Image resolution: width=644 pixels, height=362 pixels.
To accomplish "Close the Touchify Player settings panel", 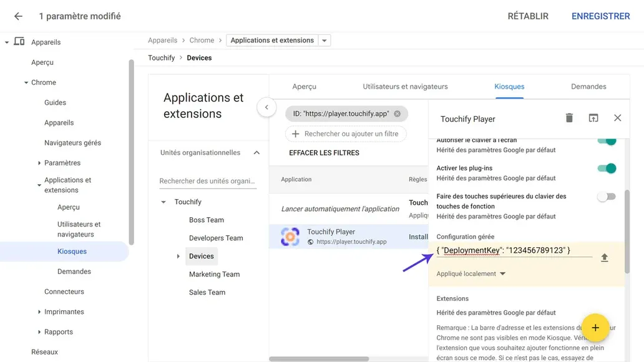I will pos(617,117).
